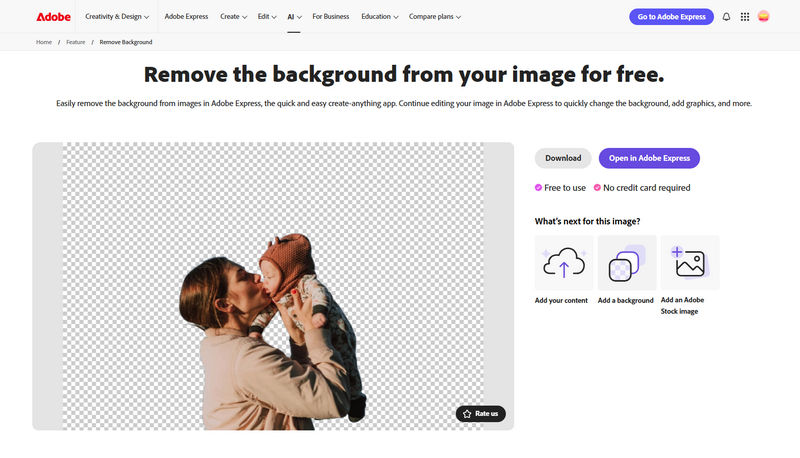Click the What's next for this image heading

587,221
